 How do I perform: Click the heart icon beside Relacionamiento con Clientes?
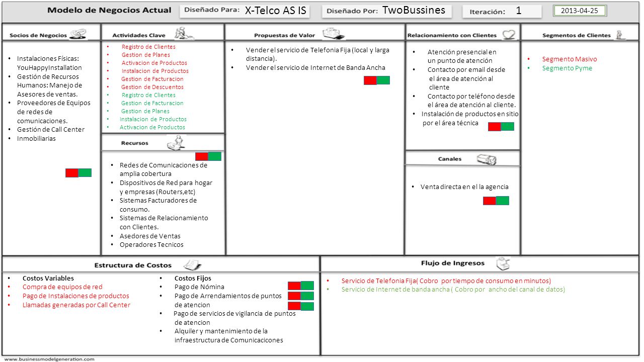pyautogui.click(x=509, y=34)
